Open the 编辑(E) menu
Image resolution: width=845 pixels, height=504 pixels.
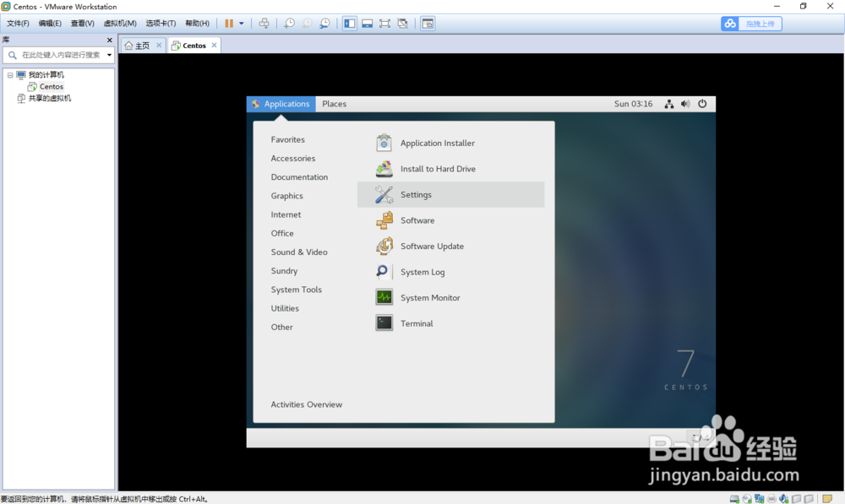click(50, 23)
